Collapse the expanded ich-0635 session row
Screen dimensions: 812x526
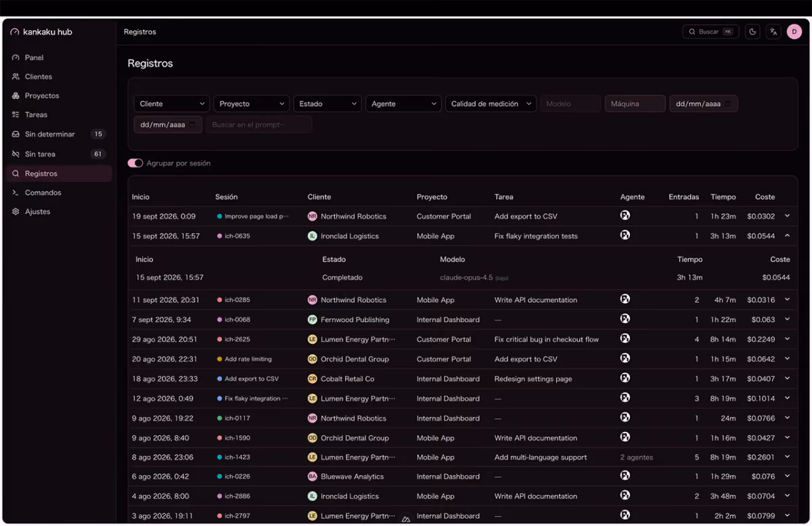(787, 236)
